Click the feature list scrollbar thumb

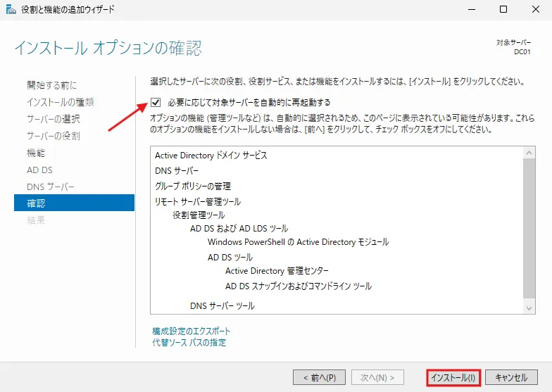pos(529,228)
